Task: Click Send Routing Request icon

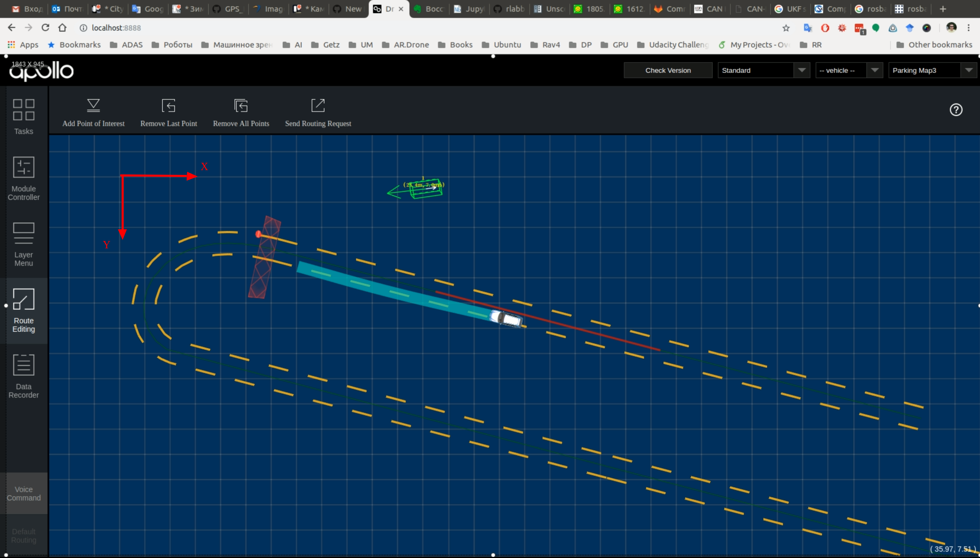Action: (x=318, y=105)
